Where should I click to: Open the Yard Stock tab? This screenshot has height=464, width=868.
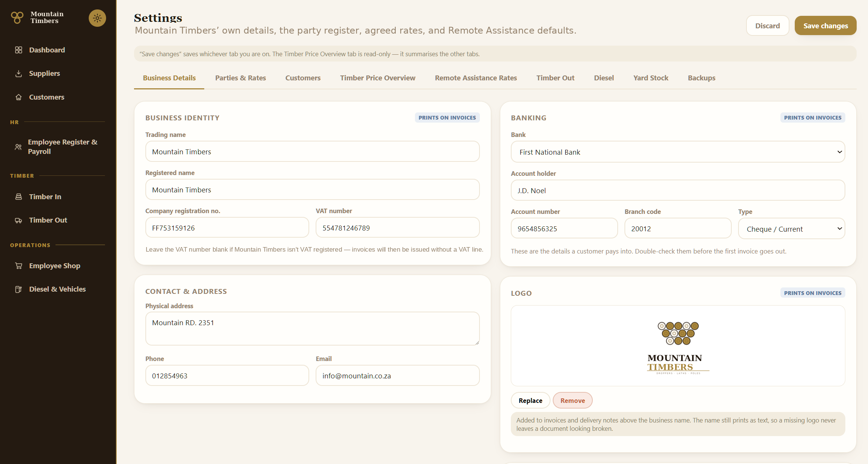click(651, 78)
